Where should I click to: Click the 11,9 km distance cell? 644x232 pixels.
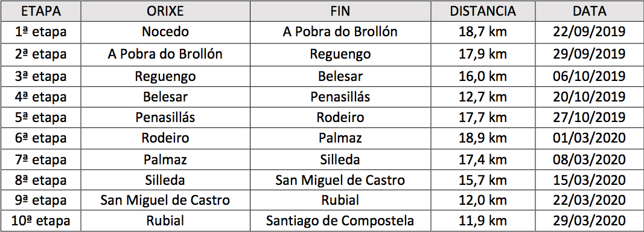click(483, 221)
